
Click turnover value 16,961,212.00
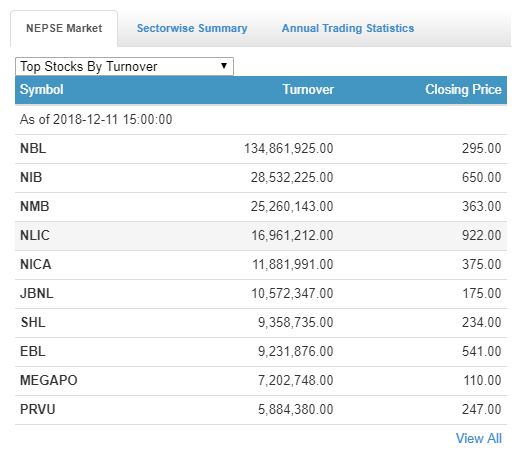coord(292,236)
